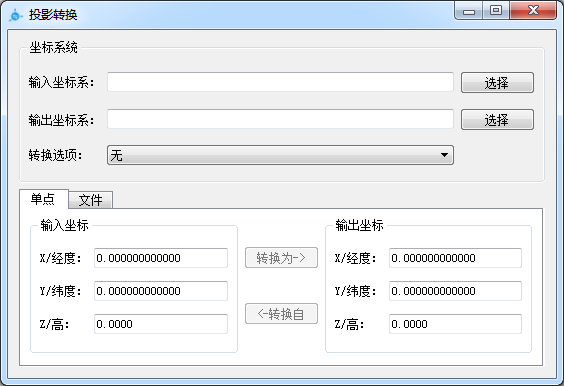Maximize the 投影转换 window
The image size is (564, 386).
pos(496,11)
